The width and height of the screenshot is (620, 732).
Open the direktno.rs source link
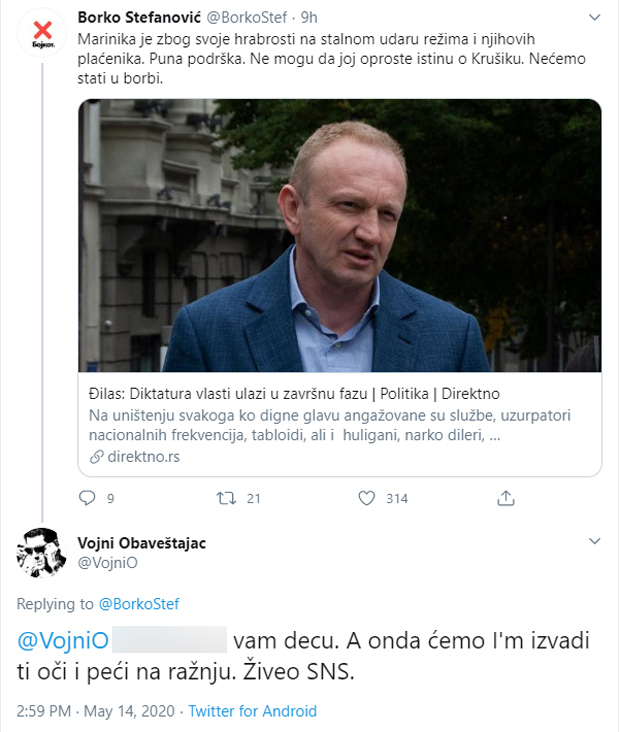click(x=136, y=456)
